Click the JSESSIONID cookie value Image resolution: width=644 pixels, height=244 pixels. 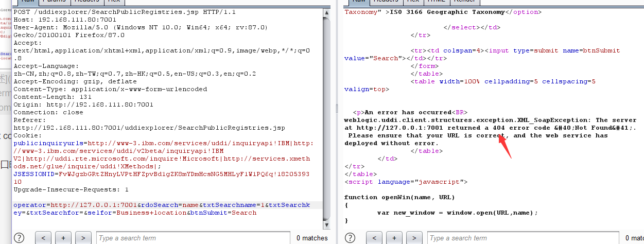(162, 178)
